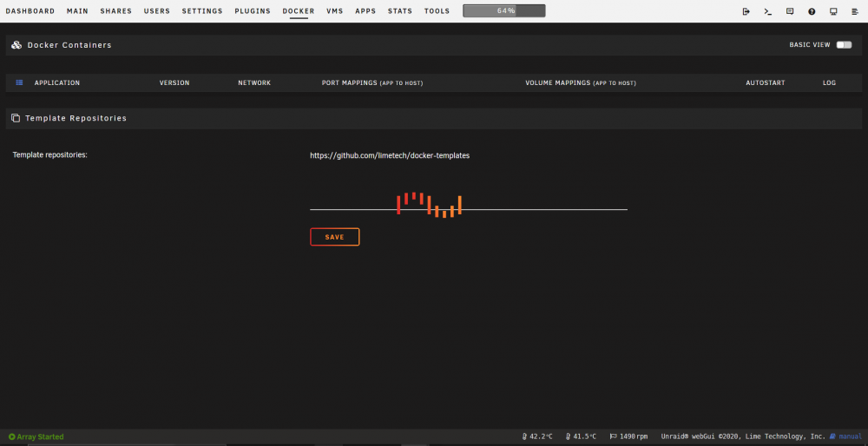868x446 pixels.
Task: Click the fan speed flag icon
Action: click(614, 436)
